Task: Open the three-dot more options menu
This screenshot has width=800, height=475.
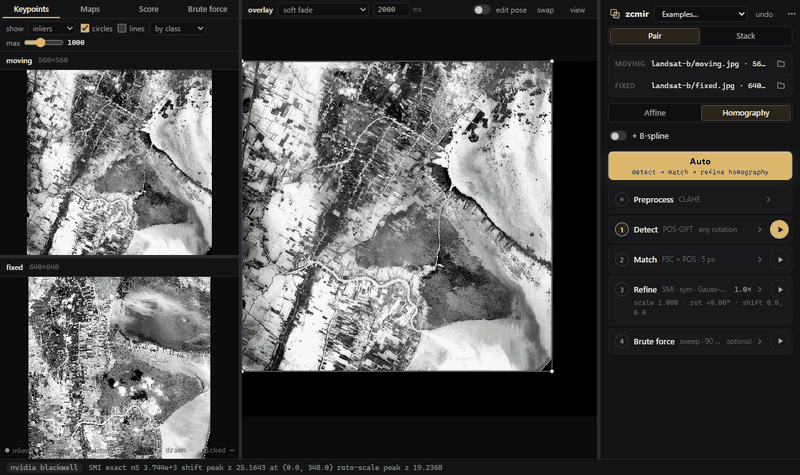Action: click(x=791, y=14)
